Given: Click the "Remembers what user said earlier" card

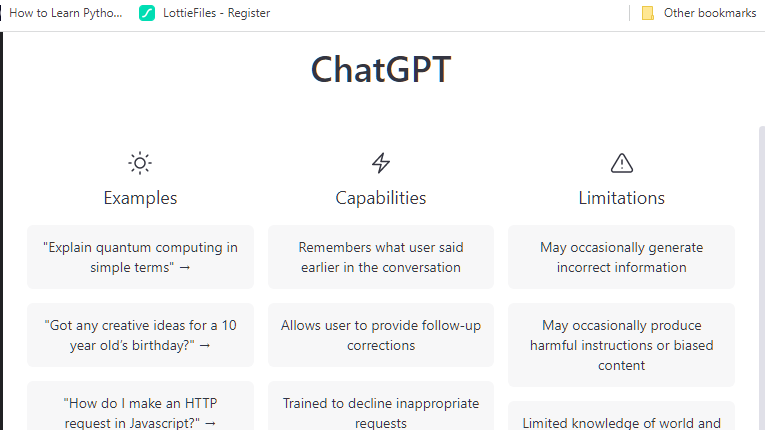Looking at the screenshot, I should coord(381,257).
